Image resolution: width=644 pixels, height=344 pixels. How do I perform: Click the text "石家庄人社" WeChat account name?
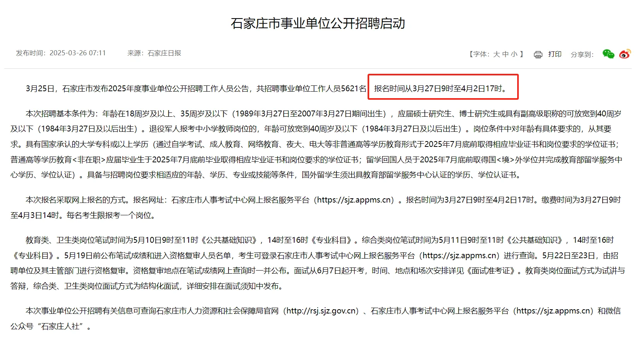click(x=60, y=326)
